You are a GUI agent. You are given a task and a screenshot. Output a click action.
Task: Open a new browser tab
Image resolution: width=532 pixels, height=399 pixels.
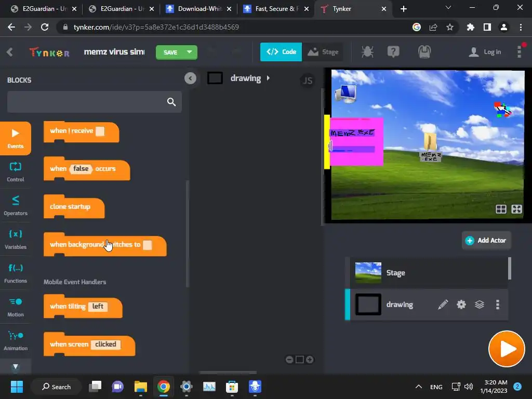403,9
